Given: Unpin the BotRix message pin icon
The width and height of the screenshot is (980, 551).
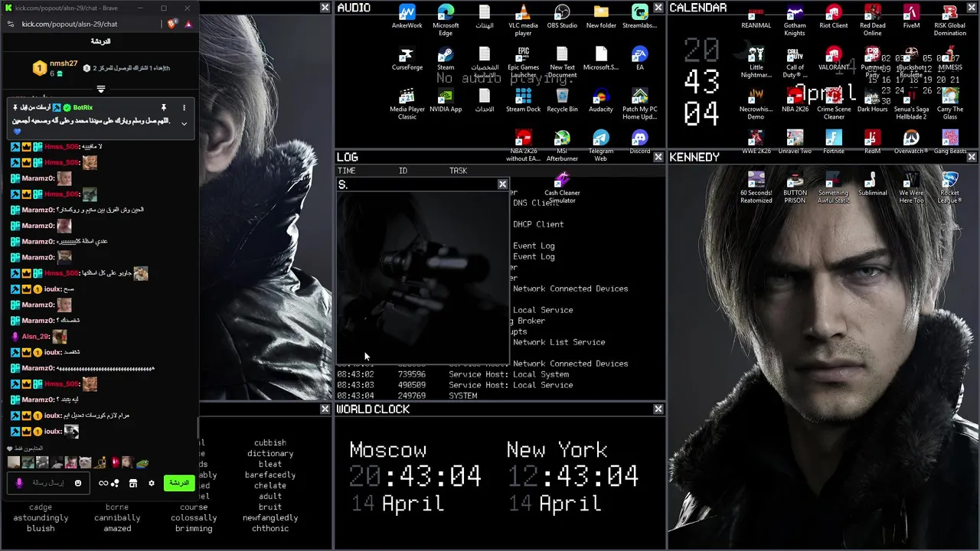Looking at the screenshot, I should pos(163,108).
